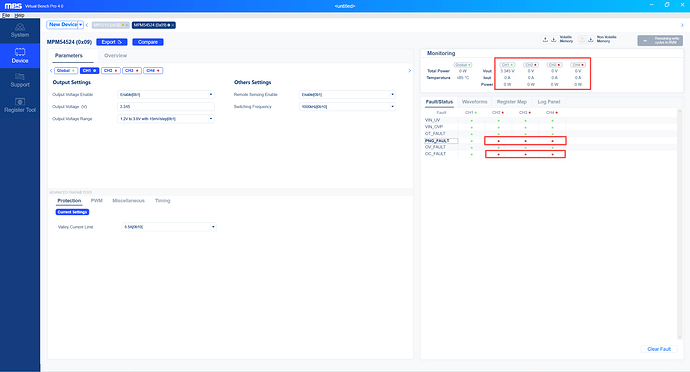Click Non Volatile Memory download icon
The width and height of the screenshot is (690, 372).
click(591, 39)
